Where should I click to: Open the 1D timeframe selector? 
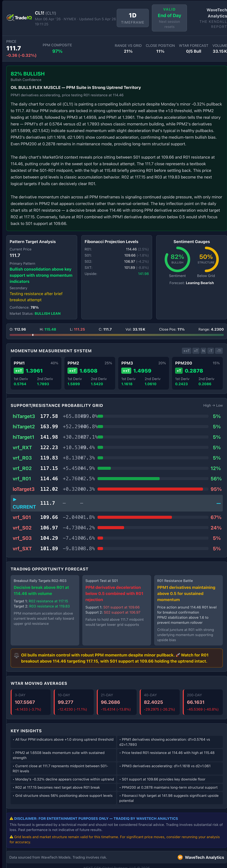(133, 18)
